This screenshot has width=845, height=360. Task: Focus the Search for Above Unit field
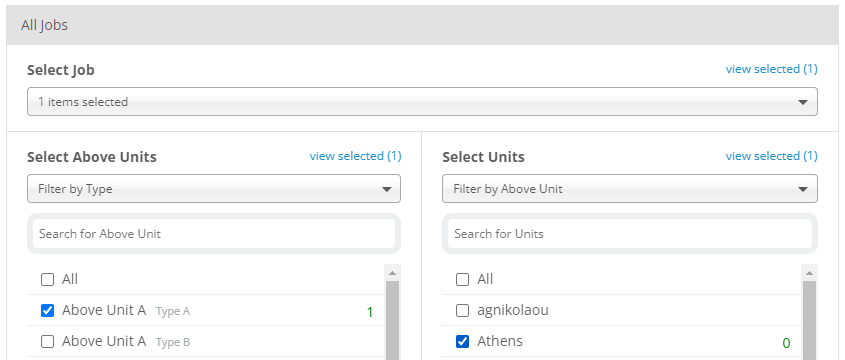tap(214, 233)
